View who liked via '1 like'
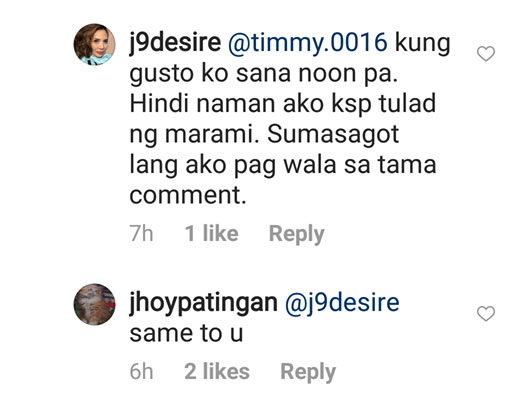The image size is (528, 400). [x=211, y=233]
